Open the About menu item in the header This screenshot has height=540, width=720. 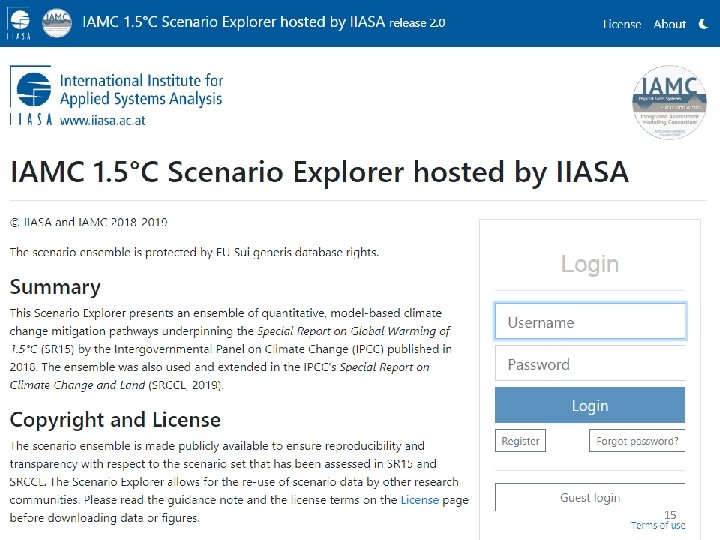pyautogui.click(x=669, y=24)
